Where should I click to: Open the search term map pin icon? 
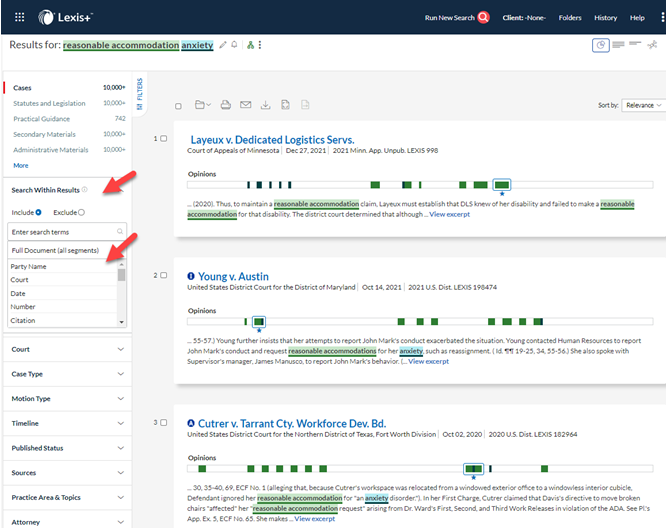point(652,45)
